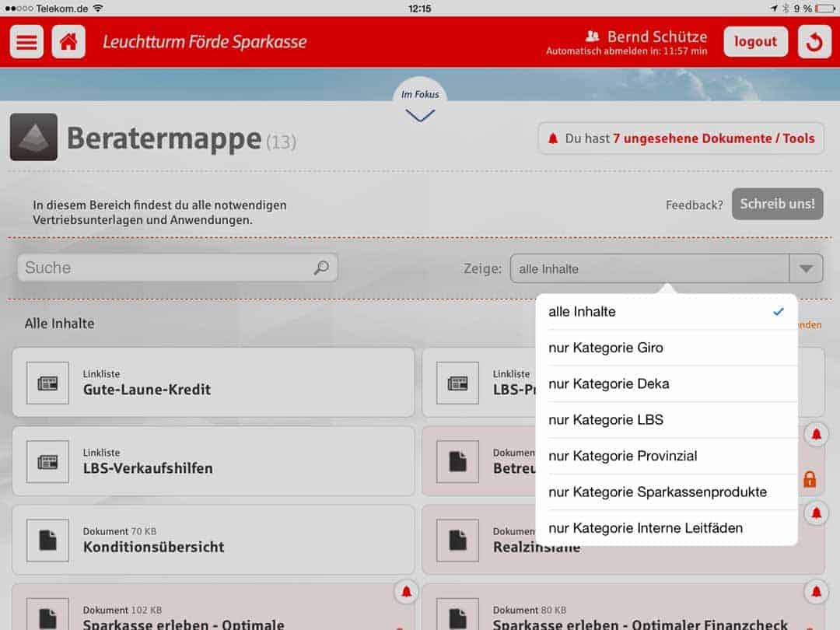This screenshot has width=840, height=630.
Task: Open the Realzins document icon
Action: point(457,541)
